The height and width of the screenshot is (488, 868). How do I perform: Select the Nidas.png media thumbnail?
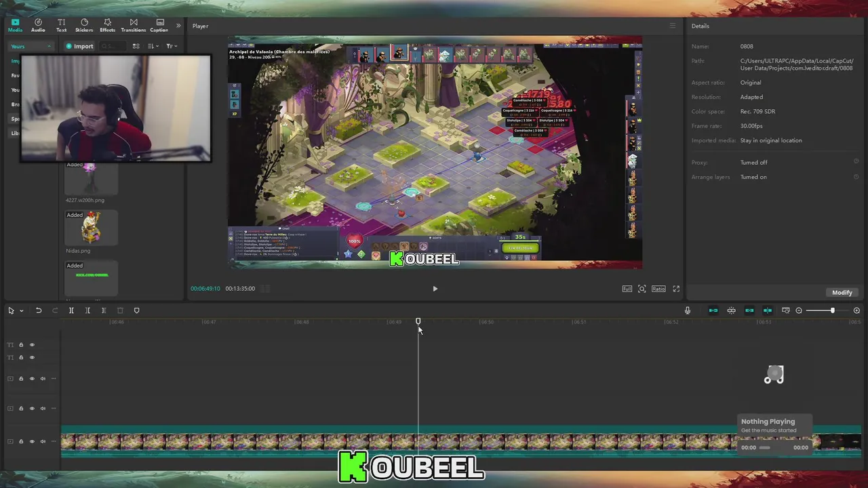[x=91, y=228]
